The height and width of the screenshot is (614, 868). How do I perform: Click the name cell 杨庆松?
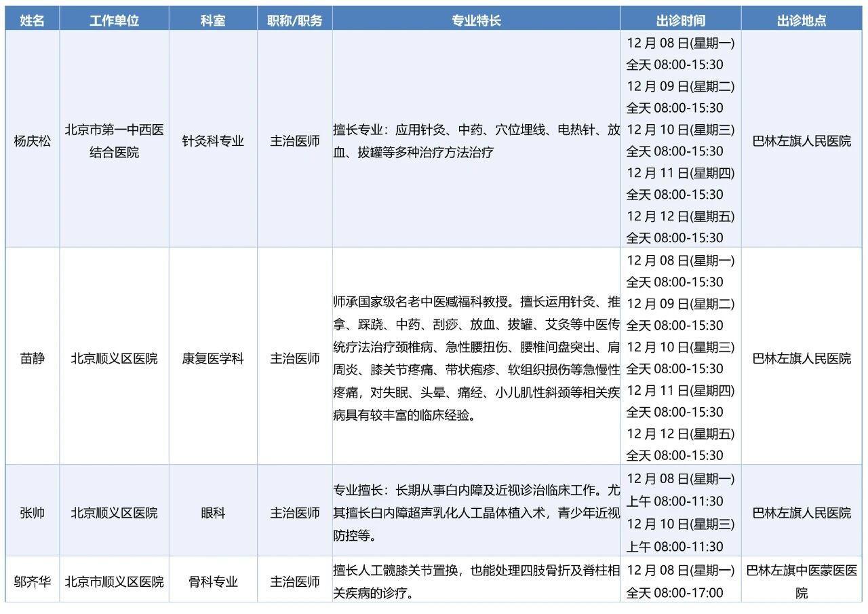tap(32, 141)
